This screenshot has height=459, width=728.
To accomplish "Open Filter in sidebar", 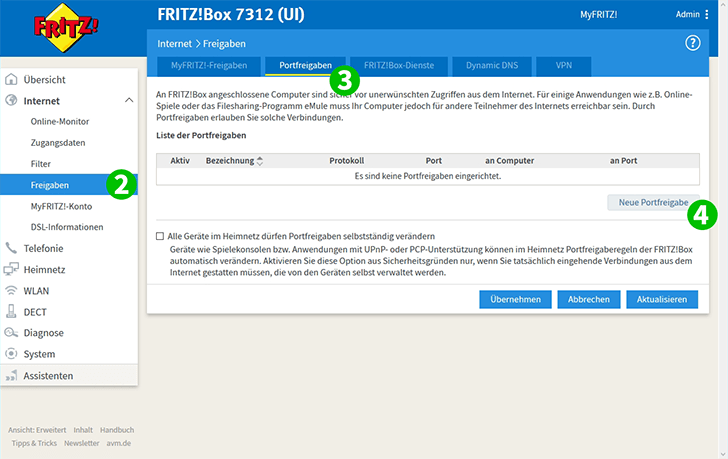I will [41, 164].
